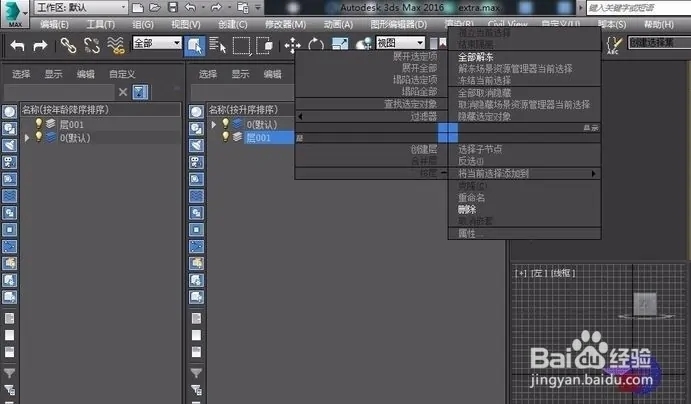
Task: Toggle Display Lights icon in left explorer
Action: [10, 145]
